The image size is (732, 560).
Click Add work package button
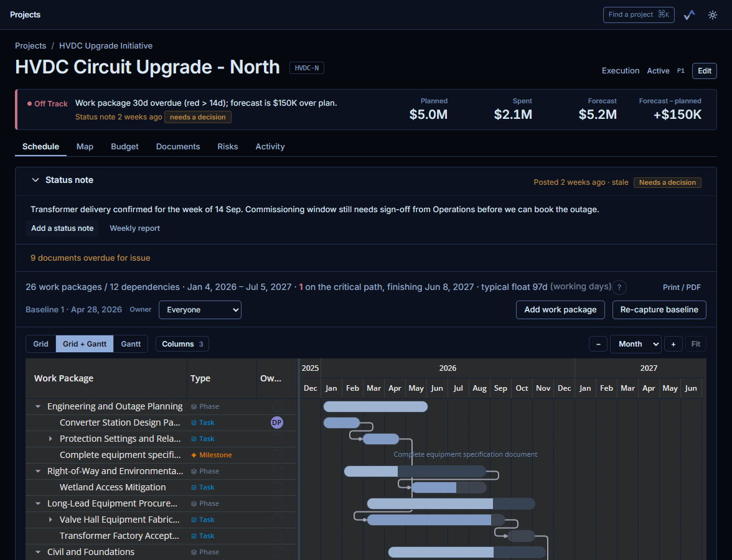560,310
